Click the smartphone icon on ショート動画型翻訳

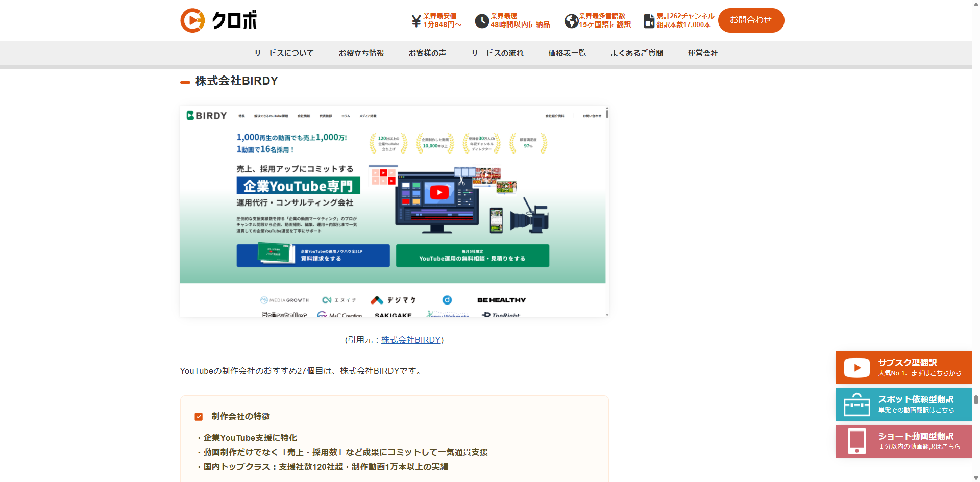click(x=856, y=441)
